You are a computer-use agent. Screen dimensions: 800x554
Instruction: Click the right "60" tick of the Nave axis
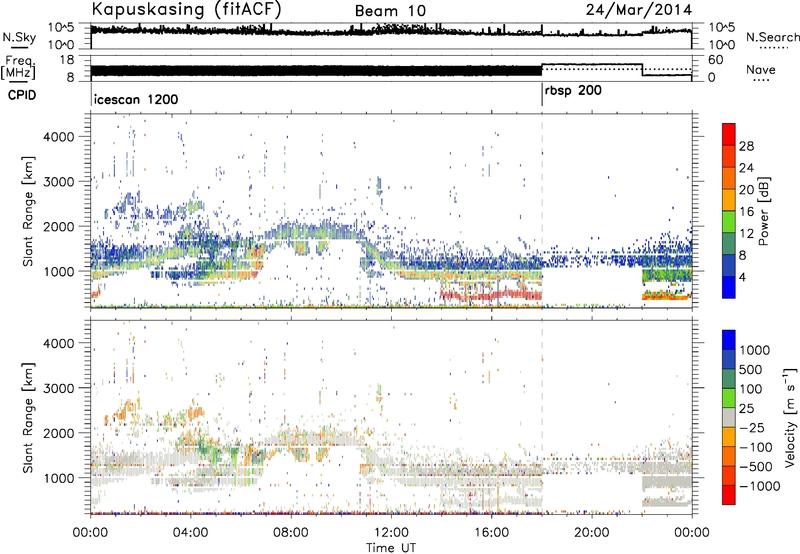(716, 60)
